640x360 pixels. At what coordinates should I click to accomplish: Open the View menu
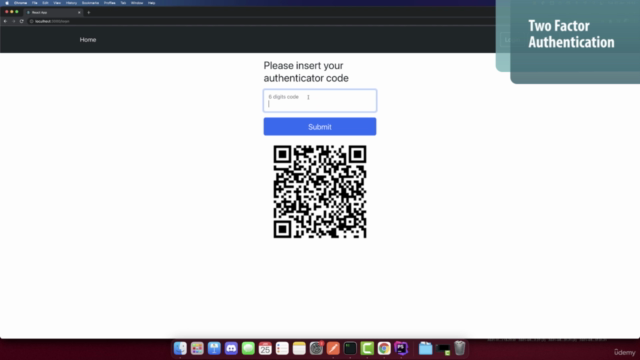point(57,3)
